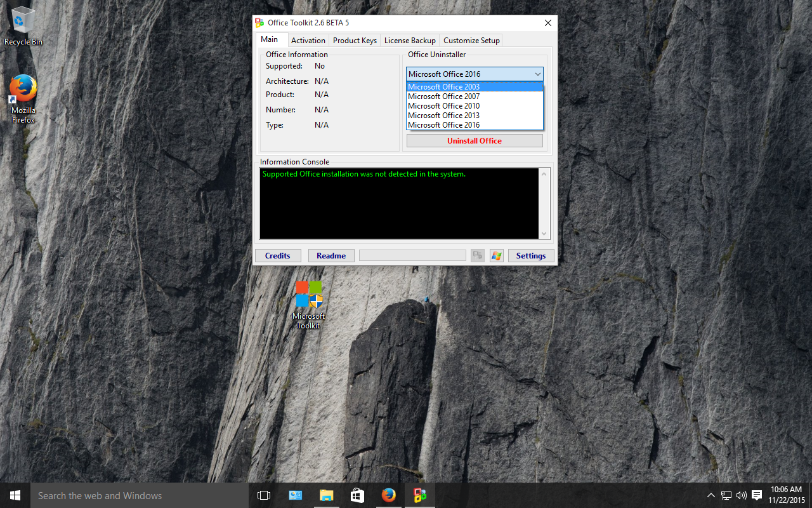This screenshot has height=508, width=812.
Task: Collapse the Office version dropdown arrow
Action: 537,74
